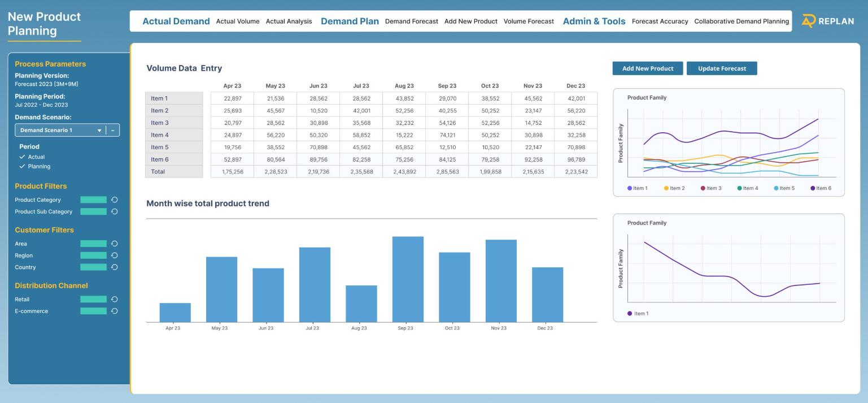868x403 pixels.
Task: Select the Item 1 Apr 23 cell
Action: click(232, 98)
